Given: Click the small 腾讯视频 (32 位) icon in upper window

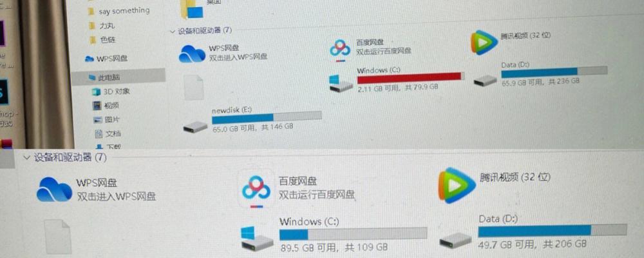Looking at the screenshot, I should point(484,43).
